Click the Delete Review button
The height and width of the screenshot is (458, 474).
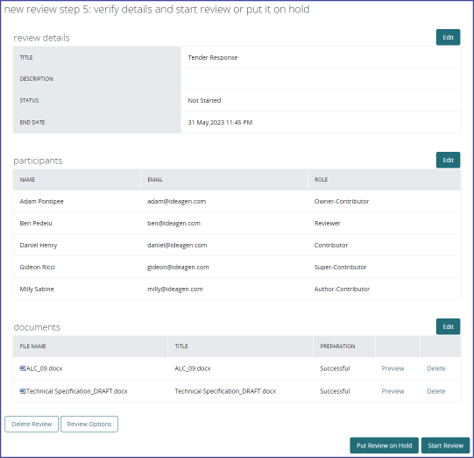tap(32, 424)
